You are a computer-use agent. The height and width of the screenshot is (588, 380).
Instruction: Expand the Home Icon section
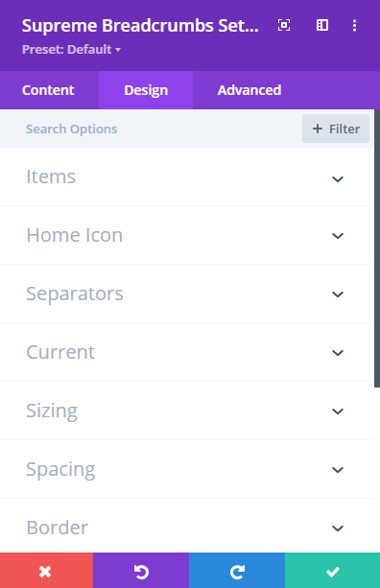point(187,235)
